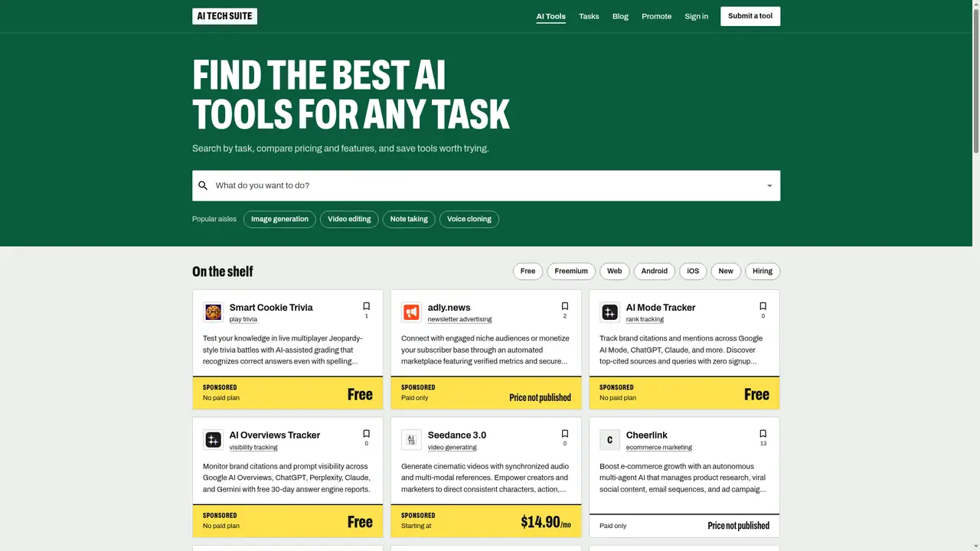Screen dimensions: 980x551
Task: Open the 'visibility tracking' task link
Action: 253,448
